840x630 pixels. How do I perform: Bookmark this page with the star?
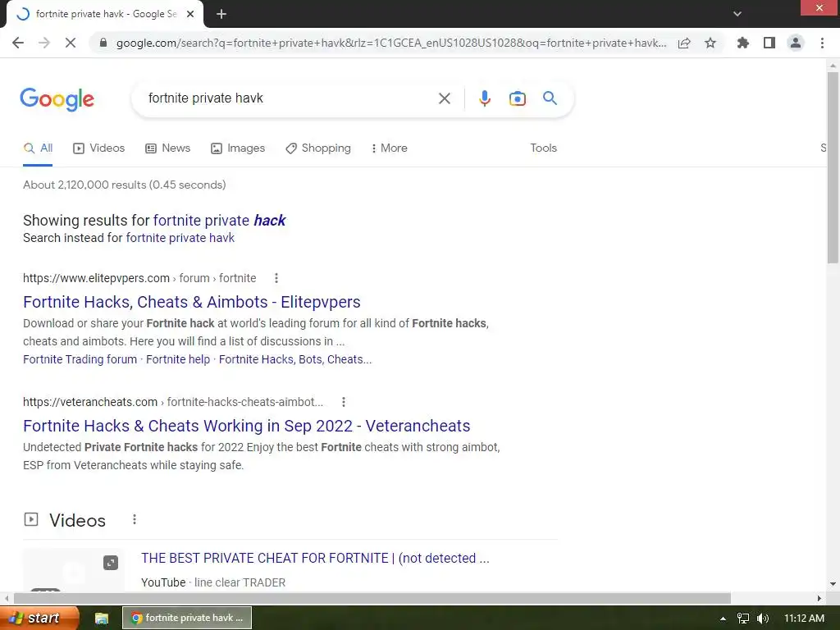click(710, 43)
